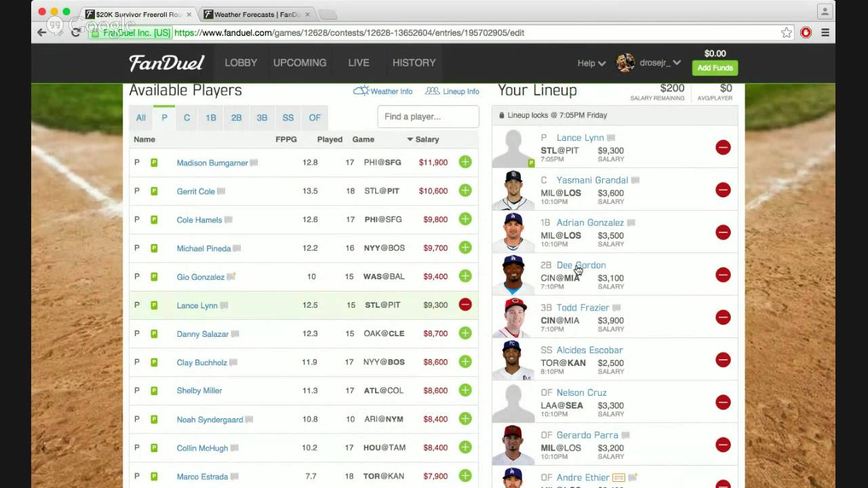Remove Dee Gordon from Your Lineup
This screenshot has width=868, height=488.
tap(723, 274)
